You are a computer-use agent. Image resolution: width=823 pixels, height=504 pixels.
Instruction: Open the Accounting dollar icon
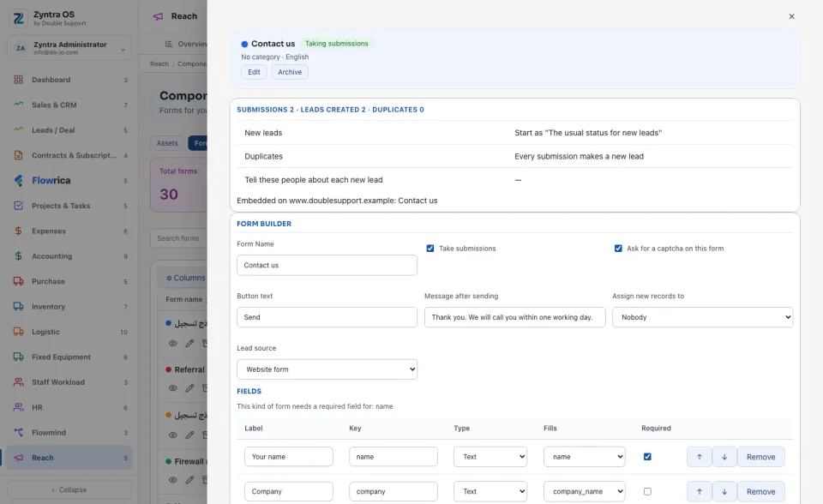pyautogui.click(x=18, y=255)
